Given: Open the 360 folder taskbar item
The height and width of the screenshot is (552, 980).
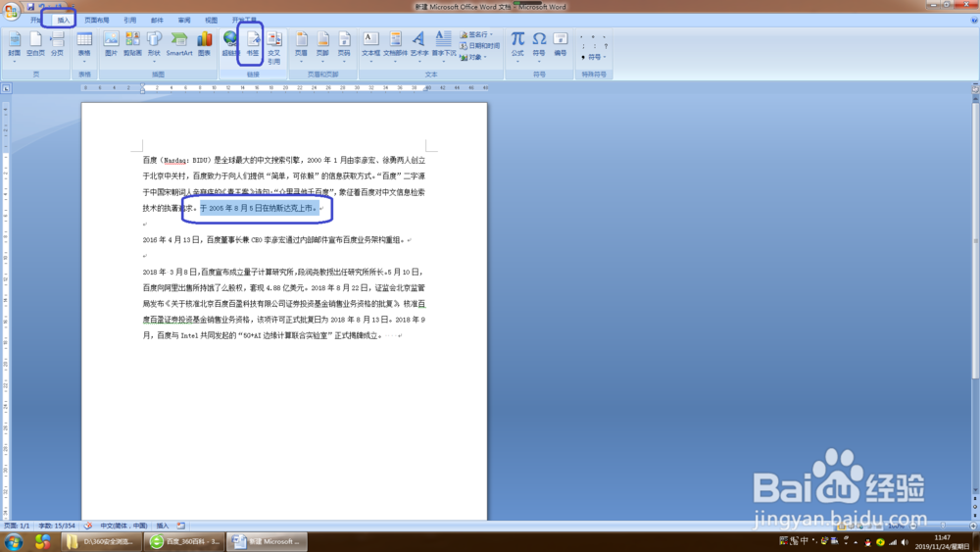Looking at the screenshot, I should coord(102,541).
